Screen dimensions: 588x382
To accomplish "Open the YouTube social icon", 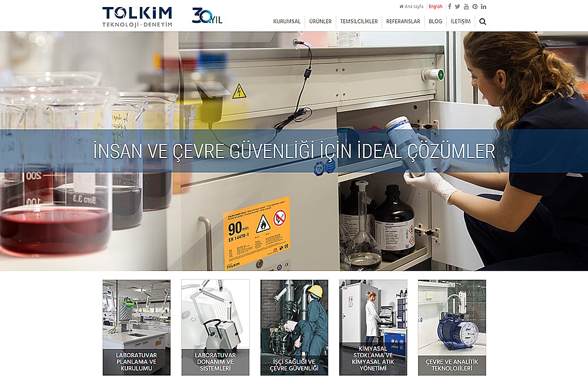I will point(466,6).
